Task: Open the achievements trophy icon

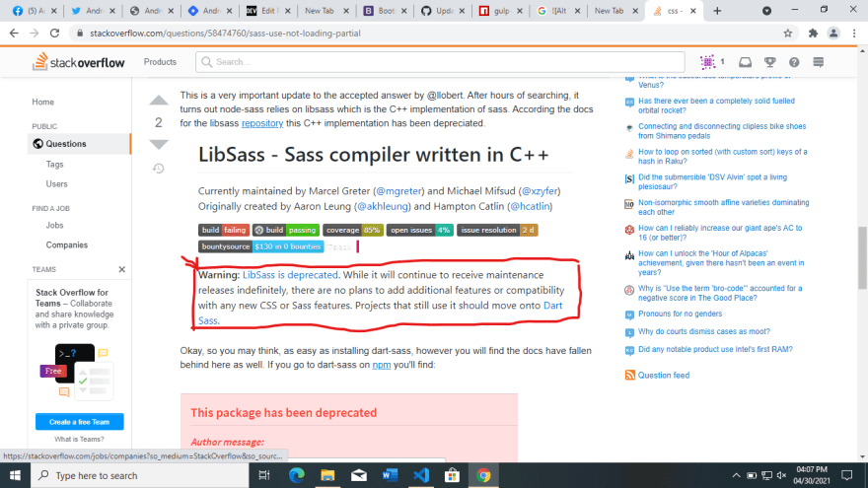Action: tap(769, 62)
